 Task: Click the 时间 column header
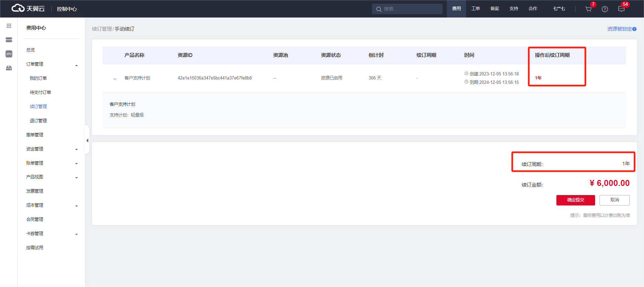[469, 55]
